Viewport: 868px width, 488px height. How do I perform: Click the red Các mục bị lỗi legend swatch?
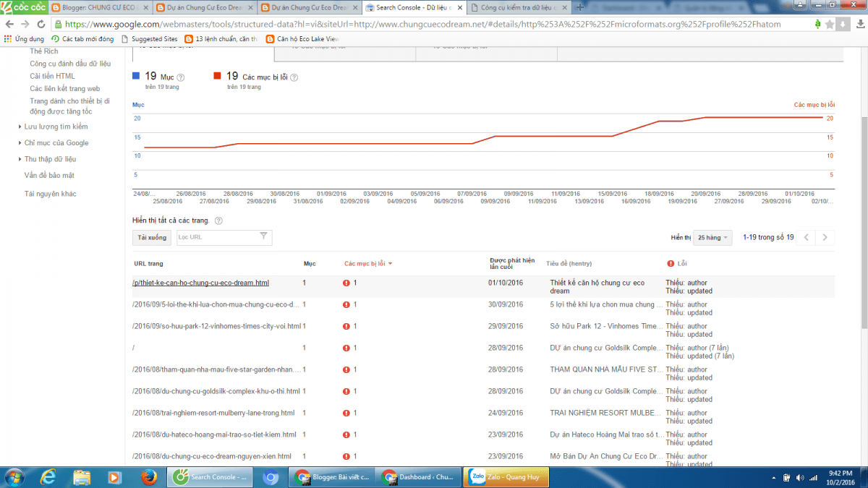217,75
